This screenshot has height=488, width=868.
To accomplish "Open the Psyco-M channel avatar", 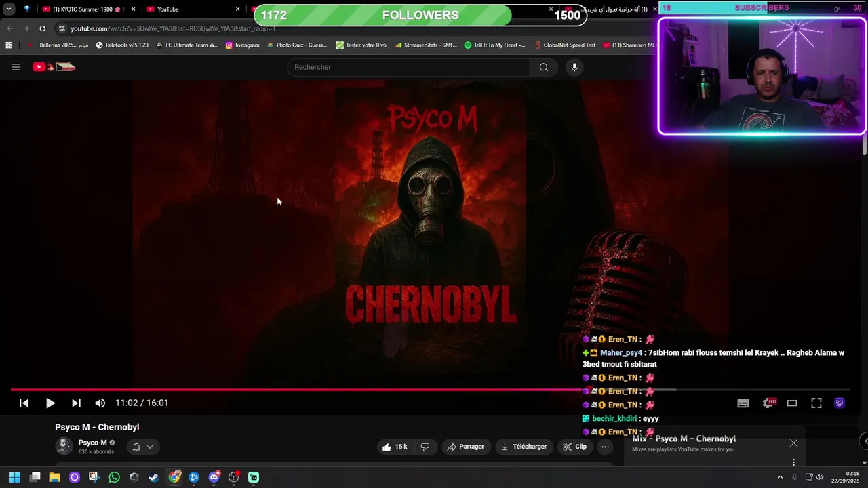I will click(64, 446).
